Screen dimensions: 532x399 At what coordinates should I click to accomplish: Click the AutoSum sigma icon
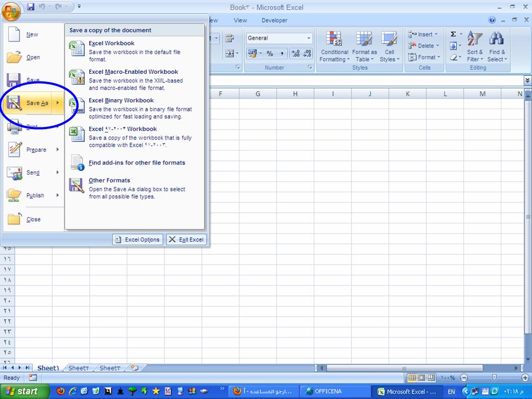click(x=453, y=34)
